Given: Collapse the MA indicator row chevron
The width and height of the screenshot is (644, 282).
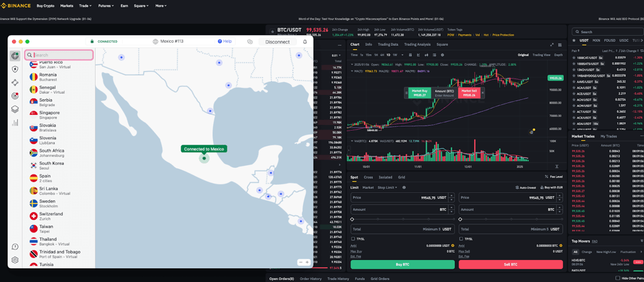Looking at the screenshot, I should (x=351, y=72).
